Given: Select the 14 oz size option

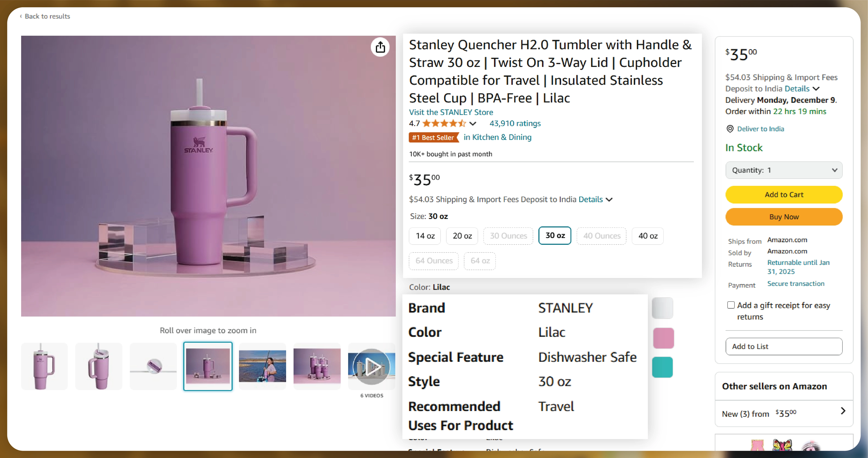Looking at the screenshot, I should point(425,236).
